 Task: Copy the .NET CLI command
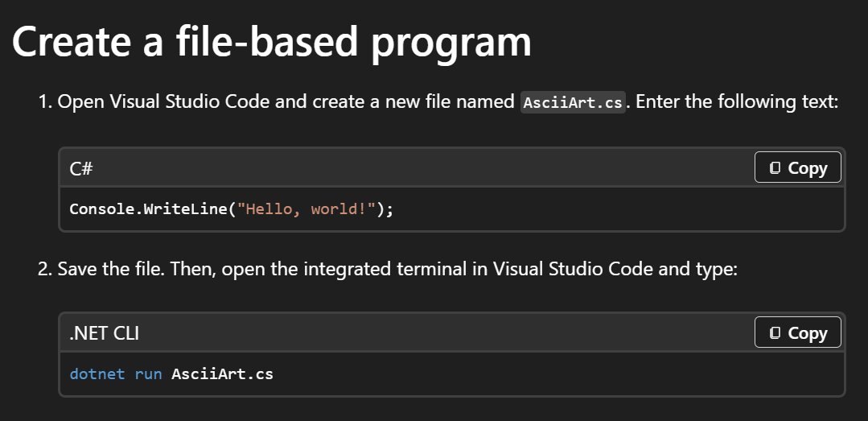click(x=798, y=332)
